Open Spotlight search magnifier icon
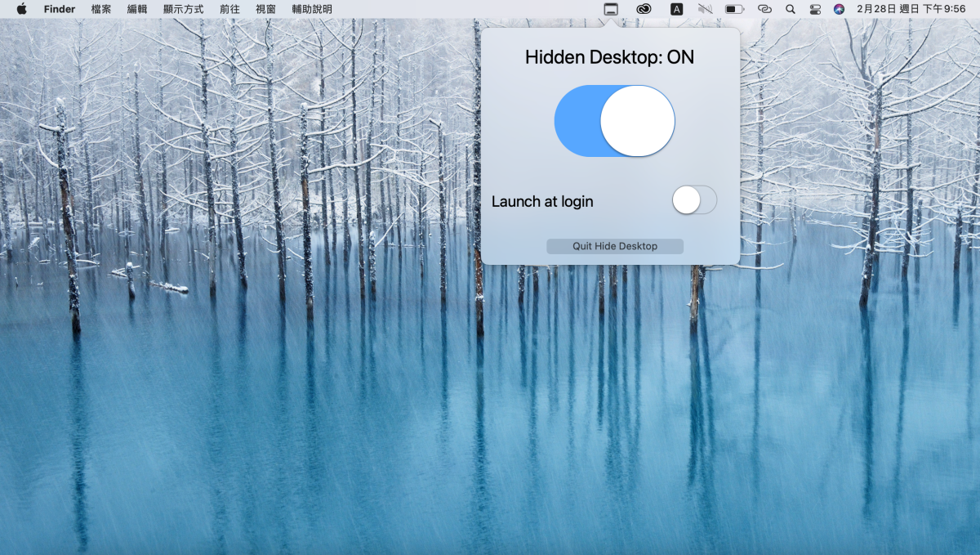 click(790, 9)
